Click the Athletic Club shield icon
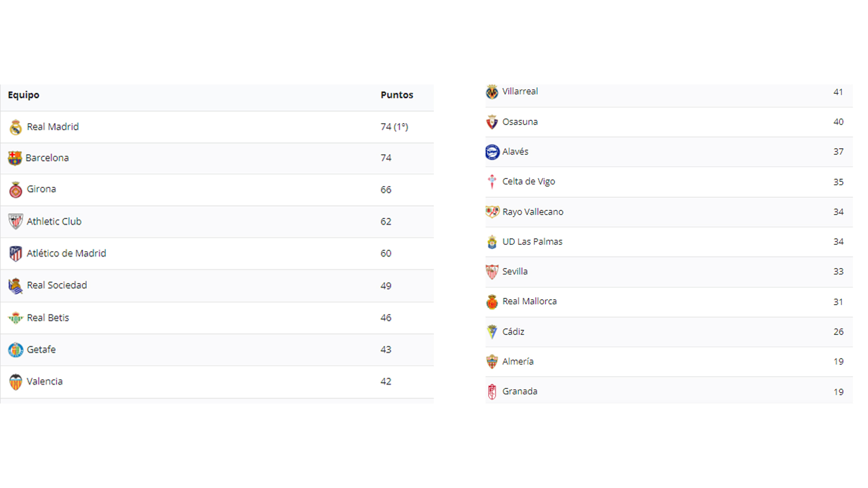Viewport: 868px width, 488px height. tap(16, 221)
